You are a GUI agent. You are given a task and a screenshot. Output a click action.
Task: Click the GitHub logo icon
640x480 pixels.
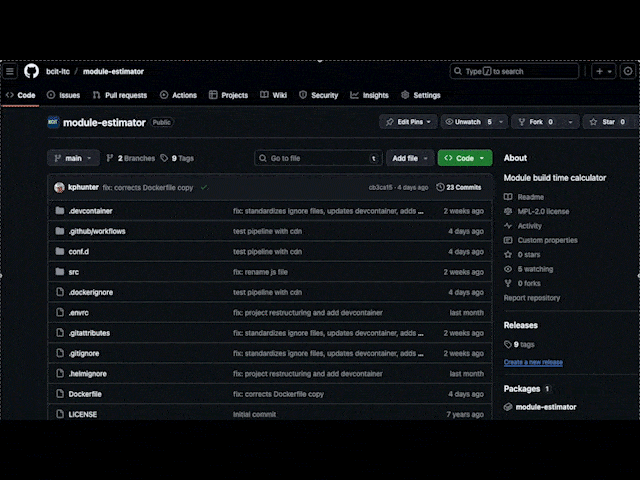coord(31,71)
